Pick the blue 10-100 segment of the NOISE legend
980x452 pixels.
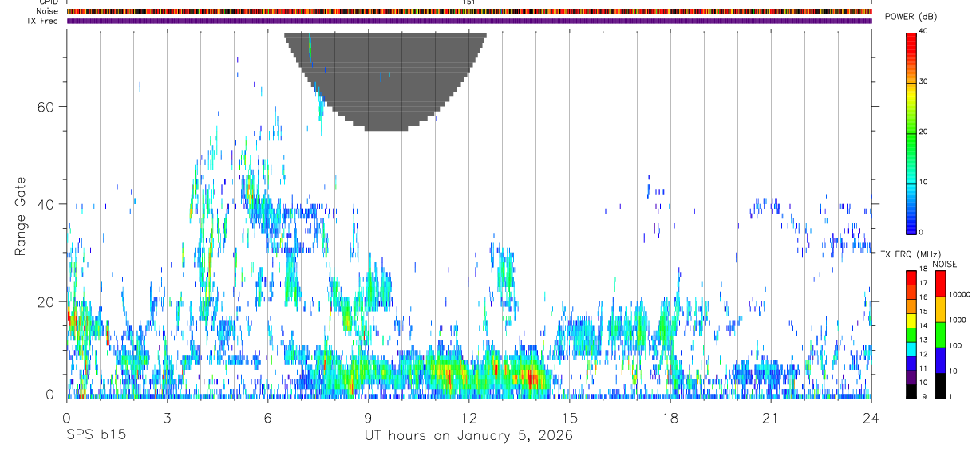coord(940,360)
